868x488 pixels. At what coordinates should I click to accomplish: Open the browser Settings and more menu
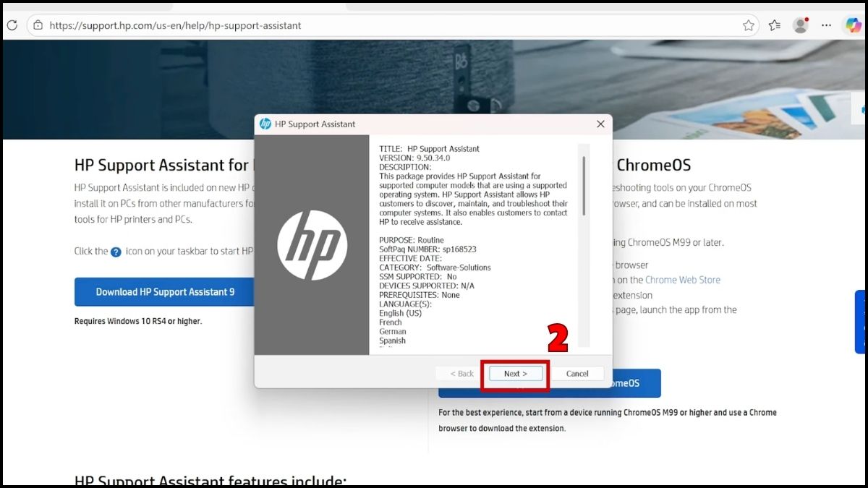tap(827, 25)
